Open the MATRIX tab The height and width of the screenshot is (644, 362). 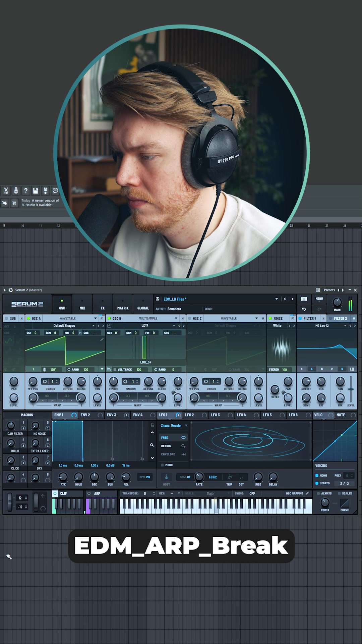point(123,304)
